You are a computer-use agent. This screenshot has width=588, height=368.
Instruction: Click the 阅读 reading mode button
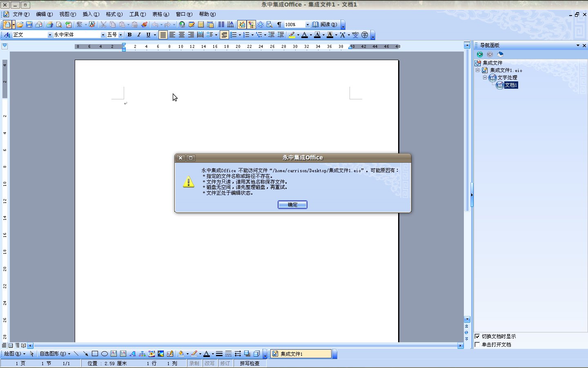pyautogui.click(x=325, y=25)
